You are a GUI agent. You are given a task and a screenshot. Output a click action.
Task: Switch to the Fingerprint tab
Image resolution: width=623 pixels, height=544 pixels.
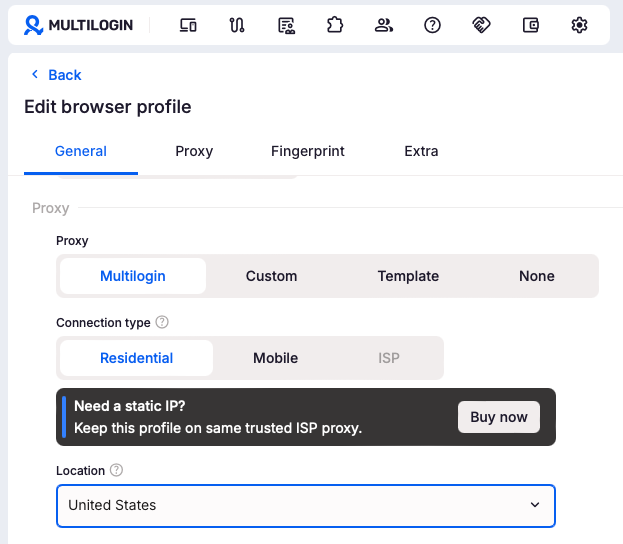(308, 151)
